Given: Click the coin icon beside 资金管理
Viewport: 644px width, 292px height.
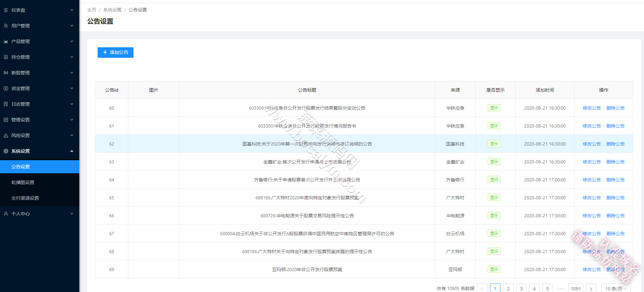Looking at the screenshot, I should point(6,88).
